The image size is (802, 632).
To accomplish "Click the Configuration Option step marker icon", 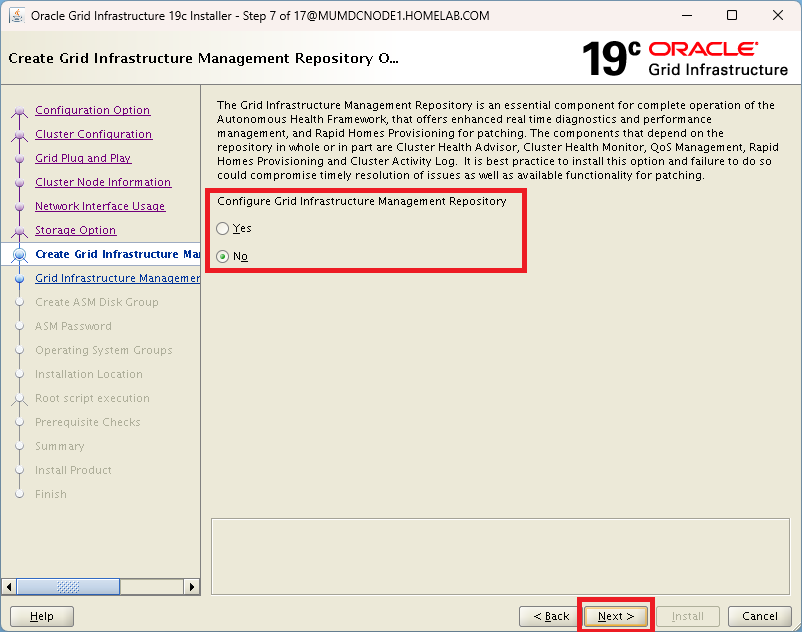I will click(18, 111).
